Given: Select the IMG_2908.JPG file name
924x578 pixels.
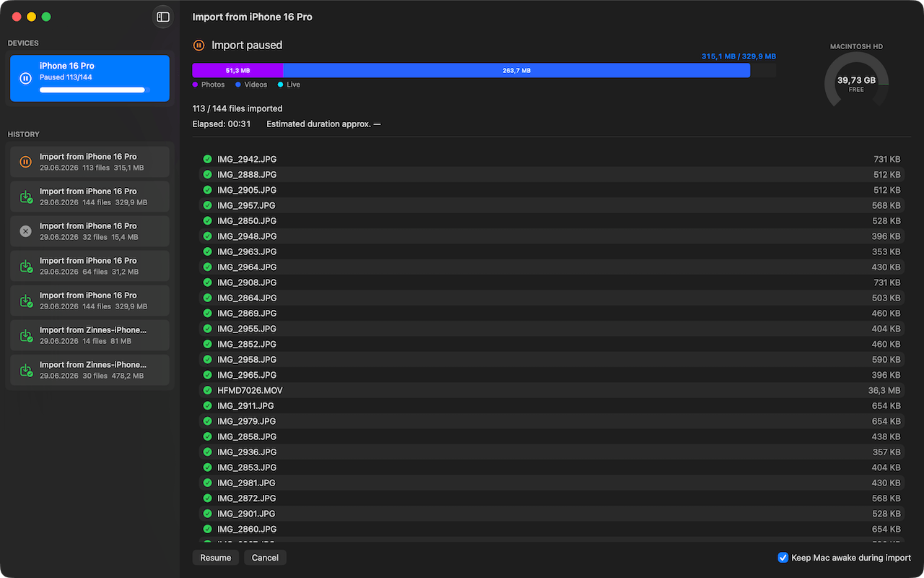Looking at the screenshot, I should coord(247,282).
